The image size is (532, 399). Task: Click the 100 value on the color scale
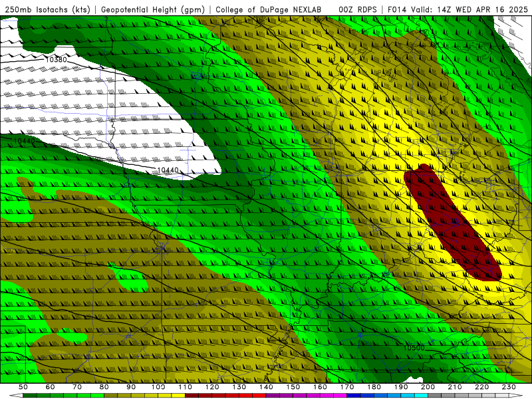(158, 387)
